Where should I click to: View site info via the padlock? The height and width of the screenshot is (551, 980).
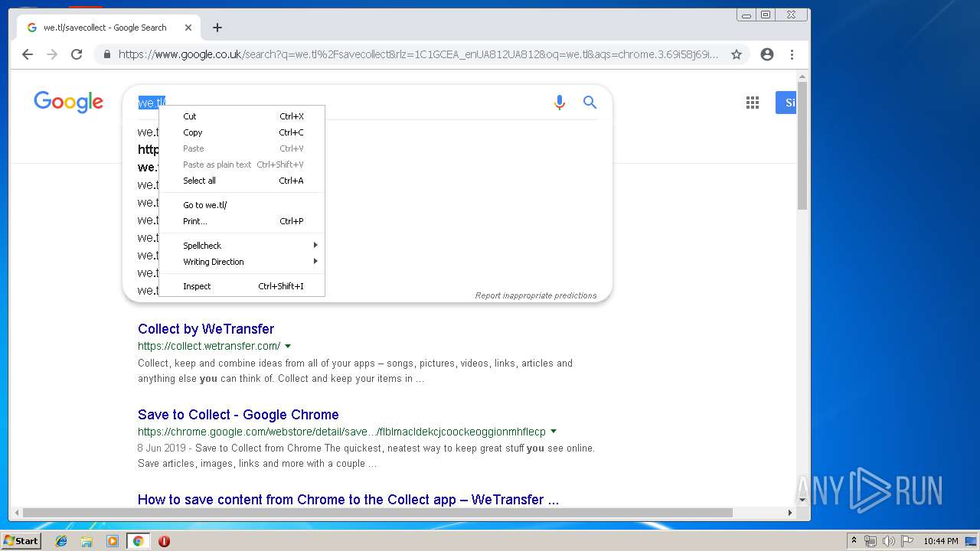[x=106, y=54]
